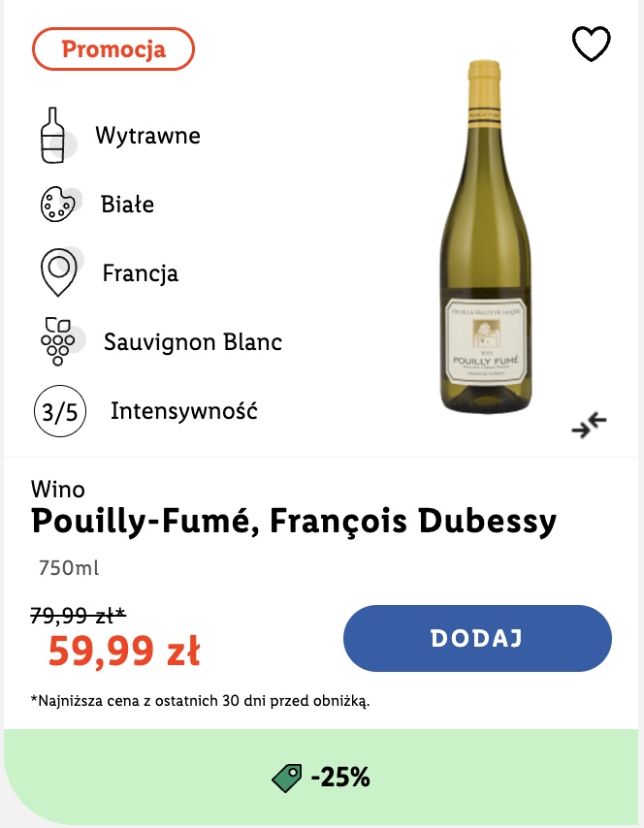Image resolution: width=644 pixels, height=828 pixels.
Task: Click the 3/5 intensity rating circle
Action: coord(60,411)
